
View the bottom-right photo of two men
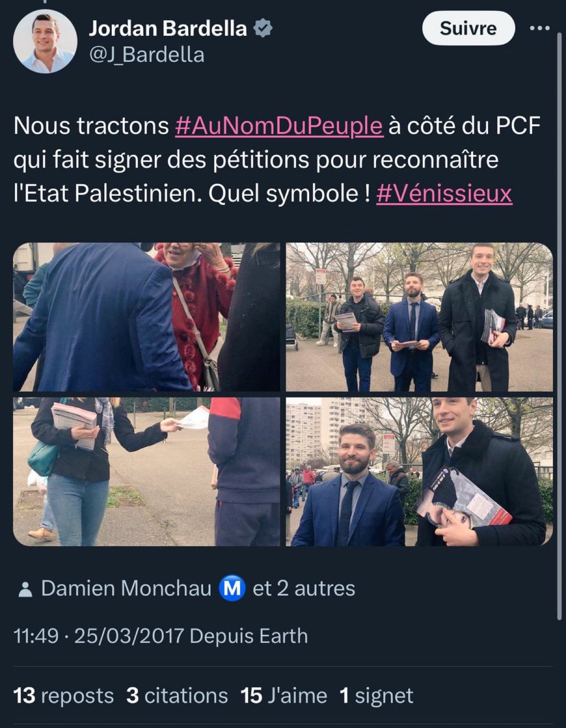tap(419, 471)
